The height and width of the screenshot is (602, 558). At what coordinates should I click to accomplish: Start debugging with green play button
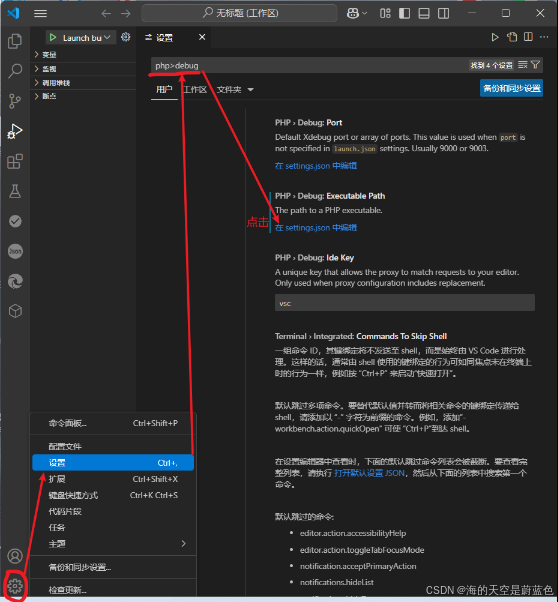[53, 38]
